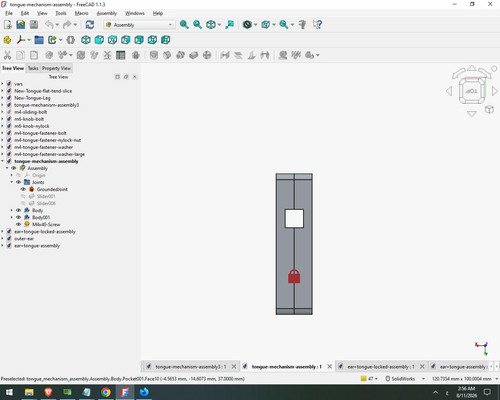
Task: Click the Create Assembly icon
Action: click(x=7, y=40)
